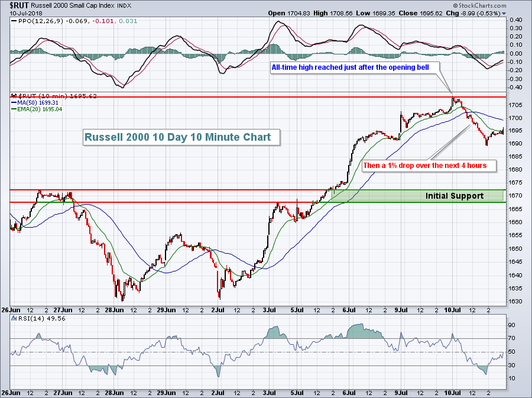Click the 0.40 PPO axis label
This screenshot has height=398, width=532.
click(x=516, y=20)
